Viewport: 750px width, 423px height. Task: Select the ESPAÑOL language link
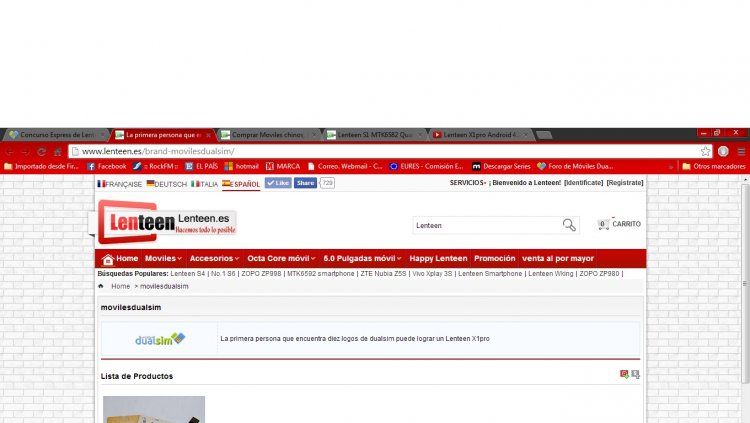click(x=241, y=184)
